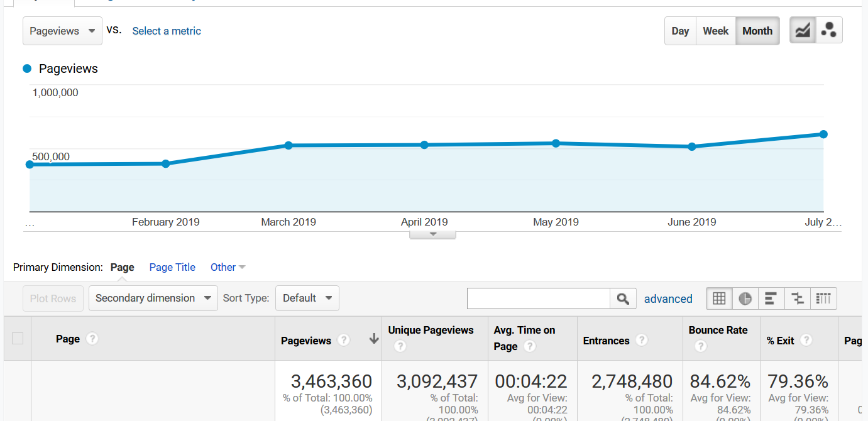This screenshot has height=421, width=868.
Task: Set graph interval to Day
Action: (x=680, y=31)
